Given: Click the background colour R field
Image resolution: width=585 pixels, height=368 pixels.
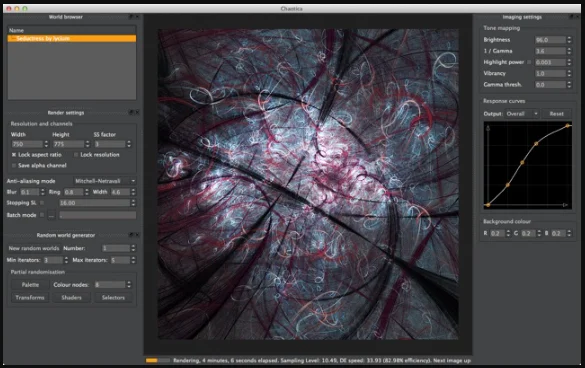Looking at the screenshot, I should pyautogui.click(x=497, y=233).
